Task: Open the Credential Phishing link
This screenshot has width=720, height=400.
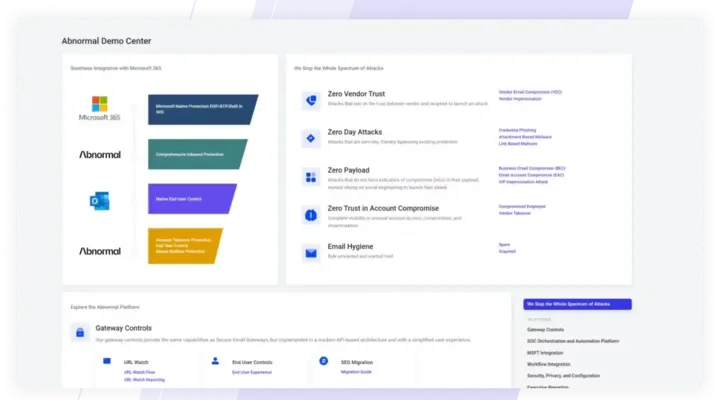Action: (517, 130)
